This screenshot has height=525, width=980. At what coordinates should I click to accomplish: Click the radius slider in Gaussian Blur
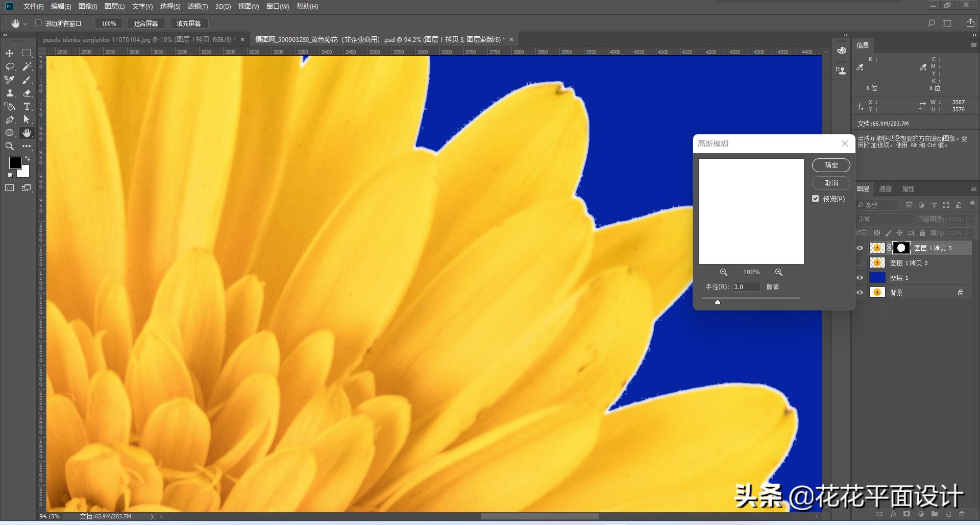[750, 298]
